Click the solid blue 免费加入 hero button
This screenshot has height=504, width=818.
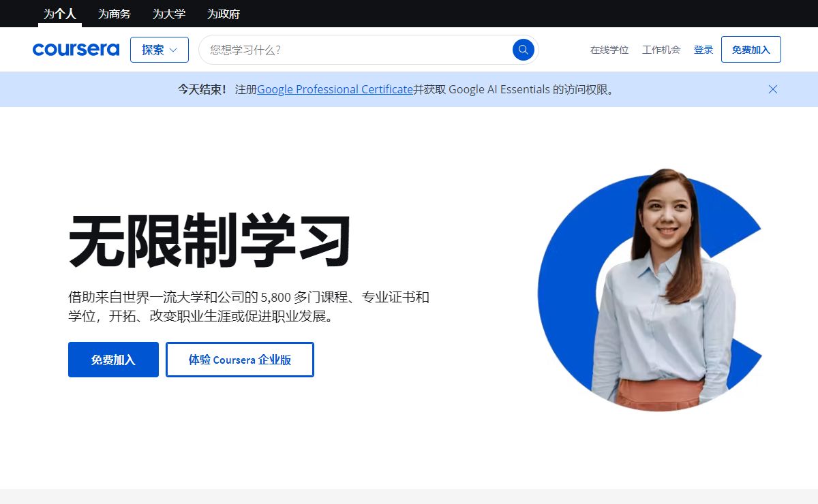click(113, 360)
